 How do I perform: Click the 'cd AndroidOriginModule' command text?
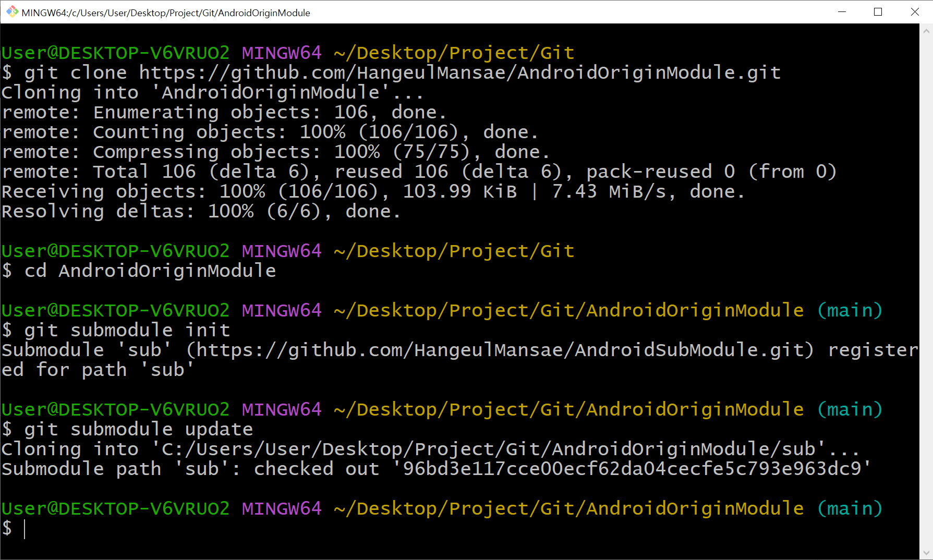pos(150,271)
